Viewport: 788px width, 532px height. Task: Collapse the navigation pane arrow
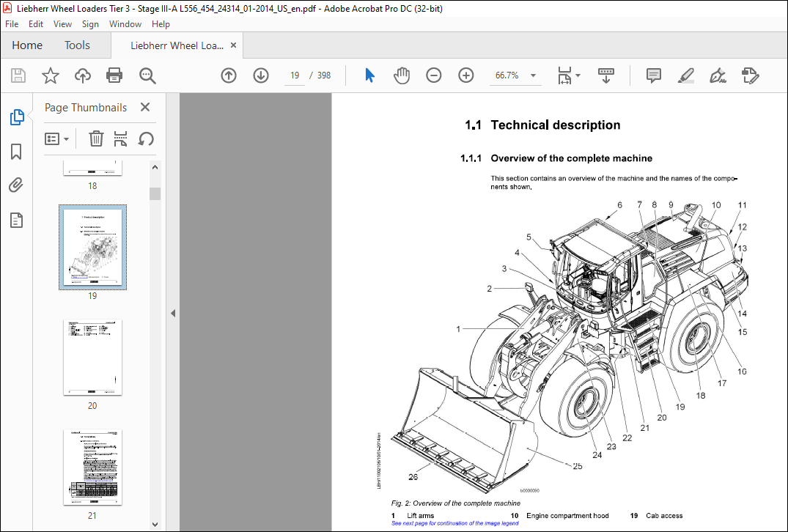point(173,314)
